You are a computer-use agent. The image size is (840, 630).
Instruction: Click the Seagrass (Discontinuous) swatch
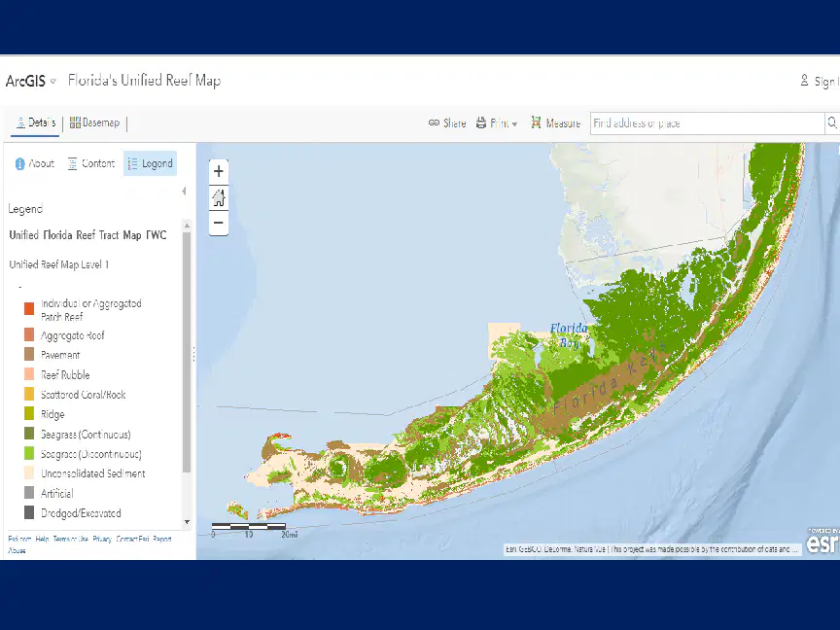coord(29,454)
